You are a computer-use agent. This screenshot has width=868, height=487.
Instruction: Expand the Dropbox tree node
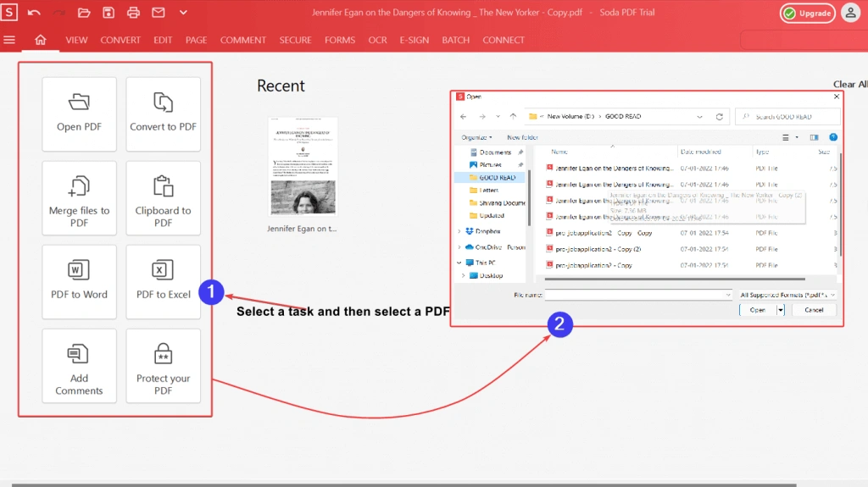coord(459,231)
